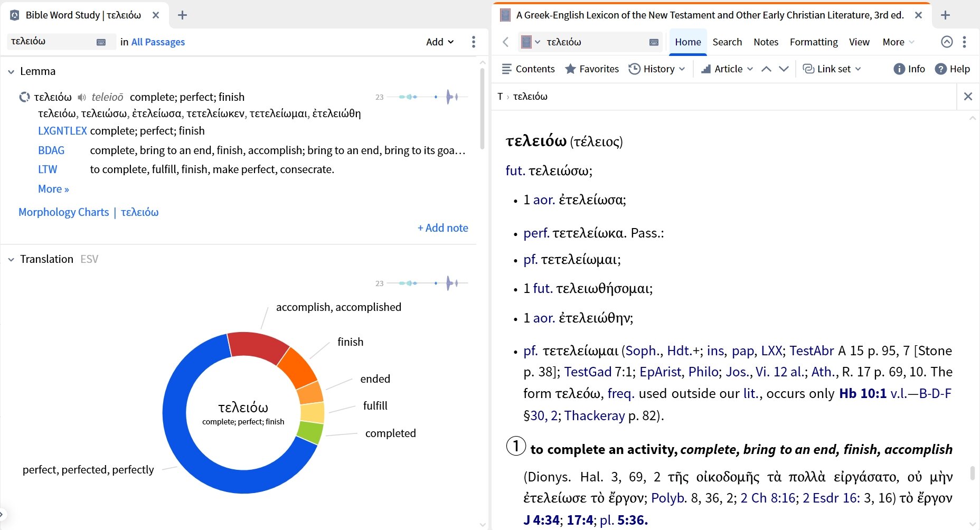Open keyboard icon in lexicon reference box
980x530 pixels.
tap(654, 42)
